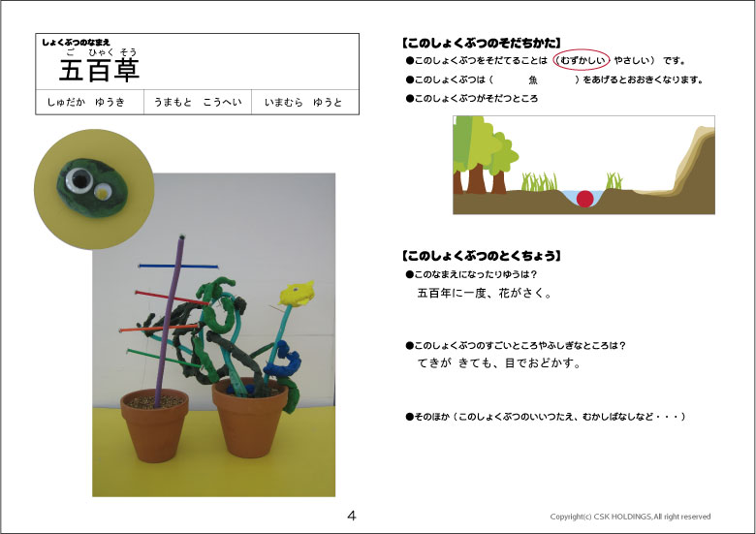
Task: Select the name うまもと こうへい
Action: (x=198, y=102)
